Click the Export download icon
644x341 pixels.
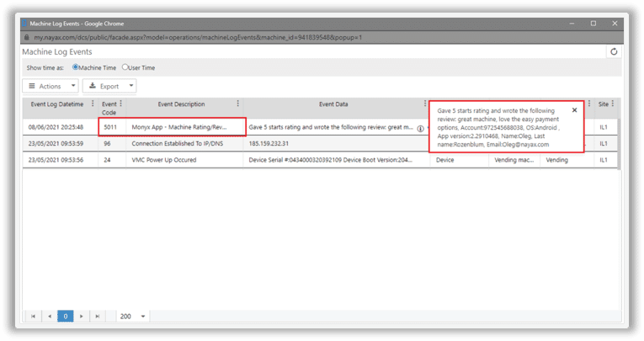click(x=93, y=85)
